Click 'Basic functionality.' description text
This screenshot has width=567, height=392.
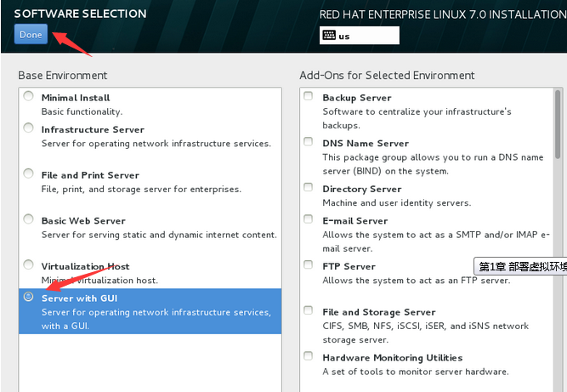[x=82, y=111]
